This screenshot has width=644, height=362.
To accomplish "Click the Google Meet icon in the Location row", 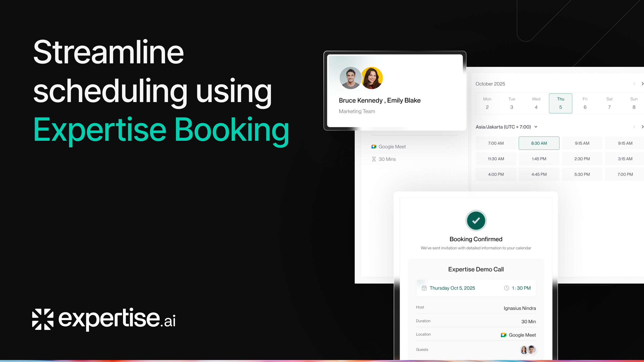I will click(x=503, y=335).
